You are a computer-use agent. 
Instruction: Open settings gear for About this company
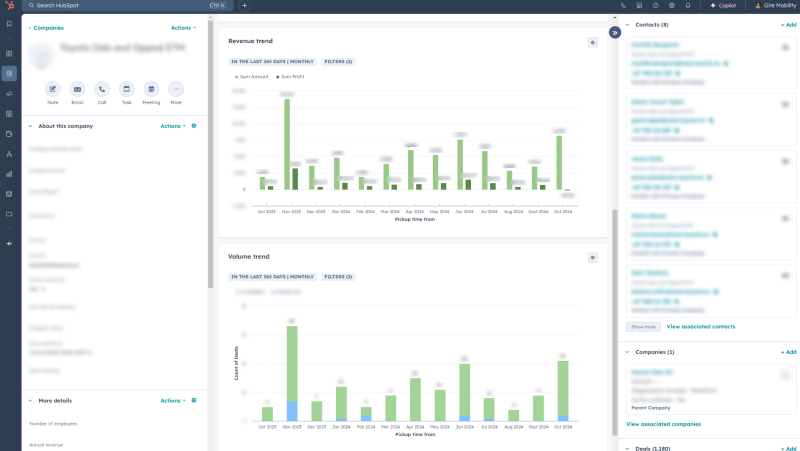tap(194, 126)
